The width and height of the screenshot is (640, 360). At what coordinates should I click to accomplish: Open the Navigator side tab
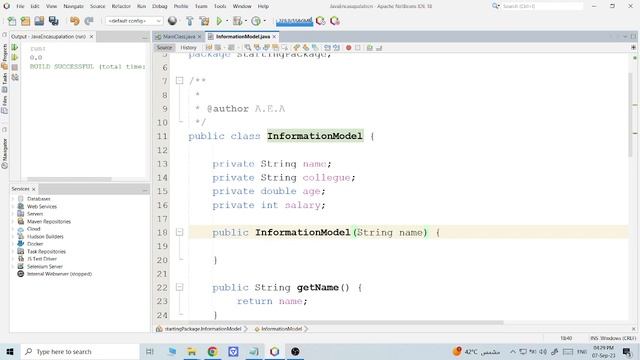point(4,153)
